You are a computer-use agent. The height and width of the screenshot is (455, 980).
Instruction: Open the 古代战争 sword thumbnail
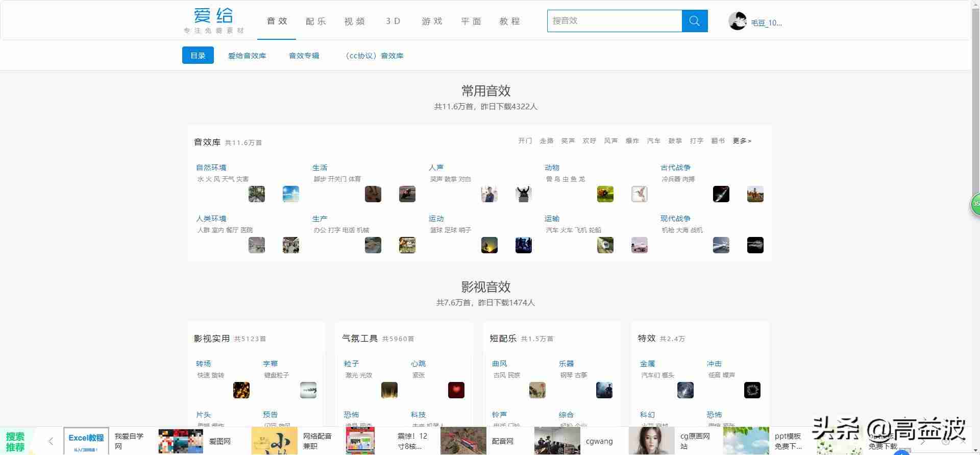click(x=721, y=194)
